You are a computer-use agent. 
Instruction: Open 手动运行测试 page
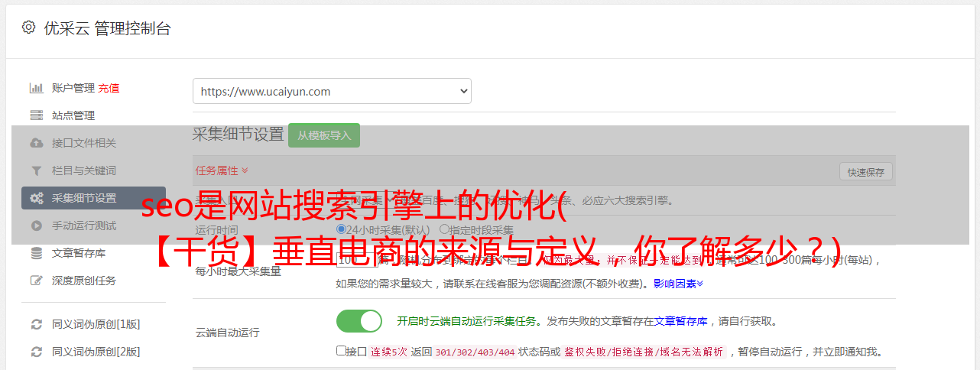[x=84, y=226]
